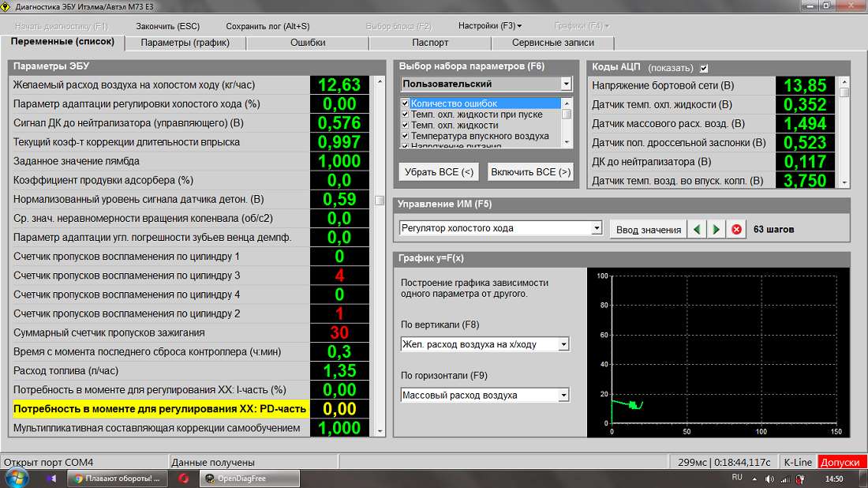This screenshot has height=488, width=868.
Task: Click the ЭБУ parameters list scrollbar thumb
Action: pos(380,200)
